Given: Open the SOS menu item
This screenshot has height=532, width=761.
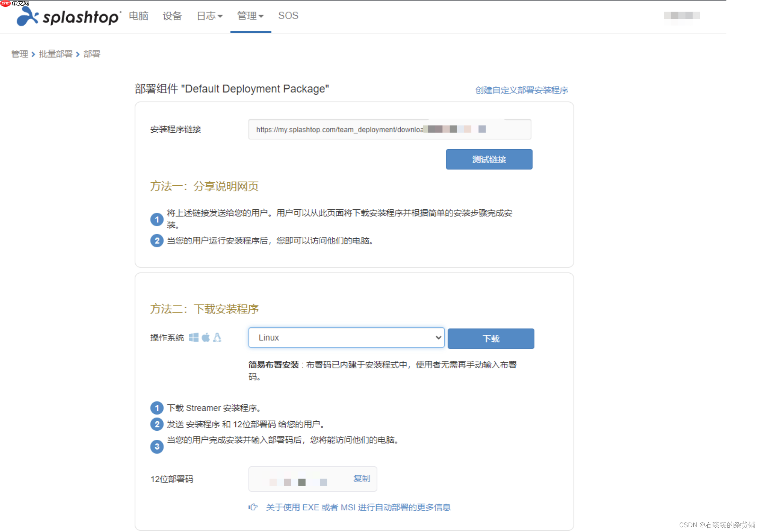Looking at the screenshot, I should pos(288,16).
